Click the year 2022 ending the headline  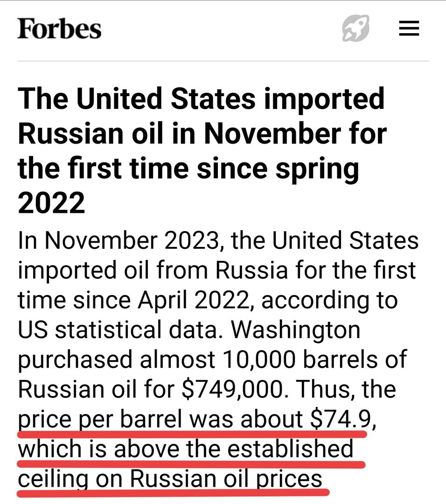(51, 203)
